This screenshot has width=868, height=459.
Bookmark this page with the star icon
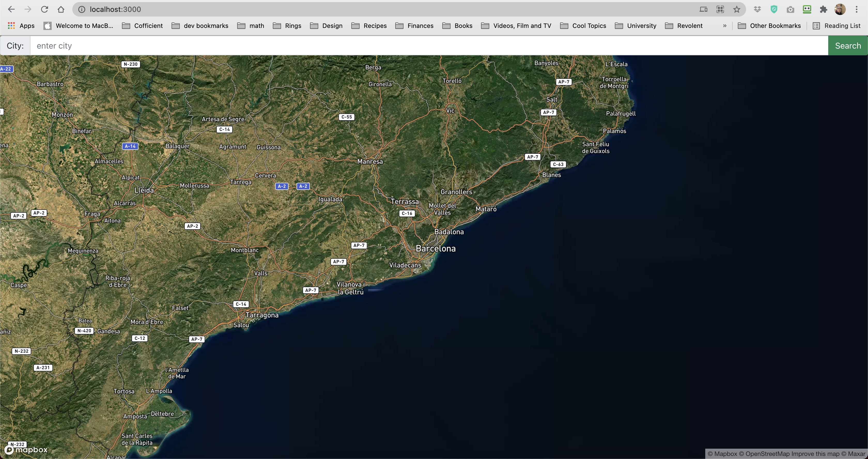click(x=737, y=10)
